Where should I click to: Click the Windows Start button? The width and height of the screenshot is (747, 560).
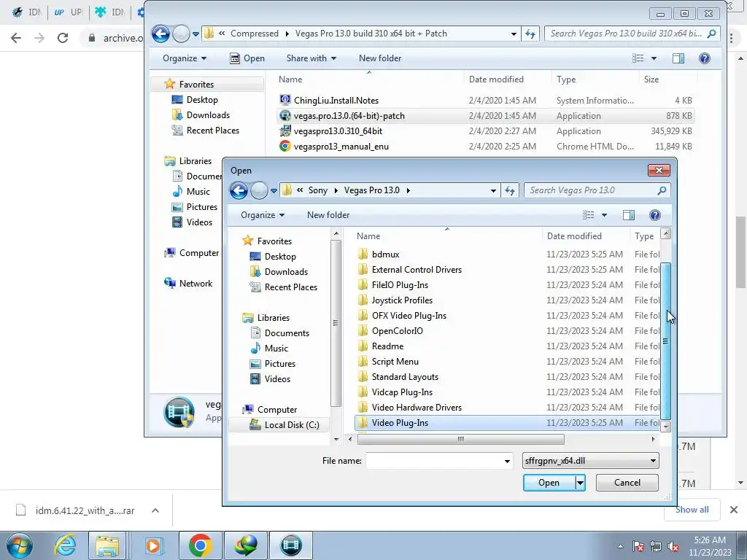click(x=19, y=545)
